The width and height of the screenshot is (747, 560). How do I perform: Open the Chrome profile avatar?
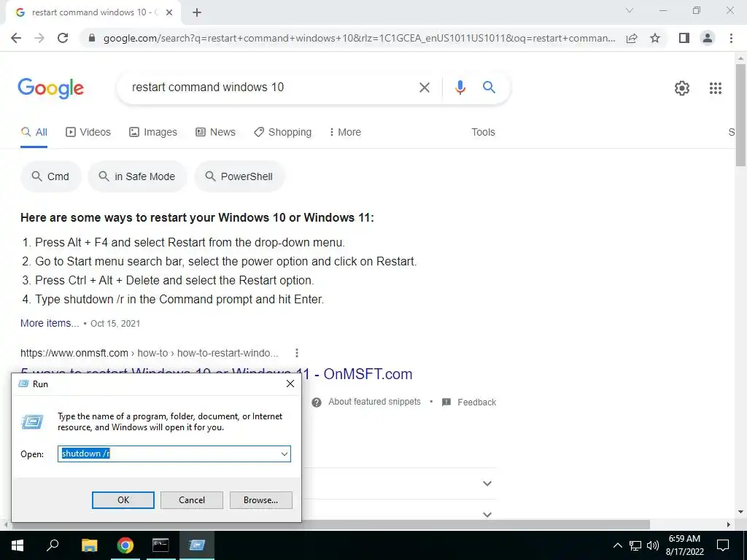(708, 38)
